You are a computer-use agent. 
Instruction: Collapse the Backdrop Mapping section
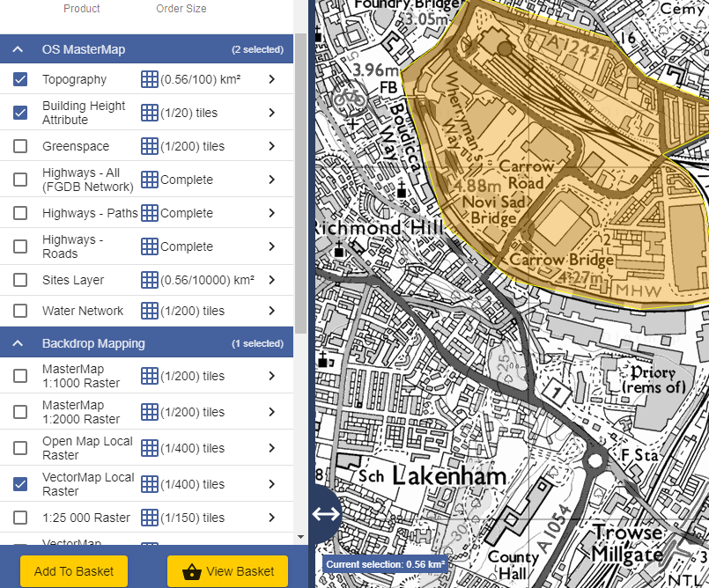pyautogui.click(x=18, y=343)
